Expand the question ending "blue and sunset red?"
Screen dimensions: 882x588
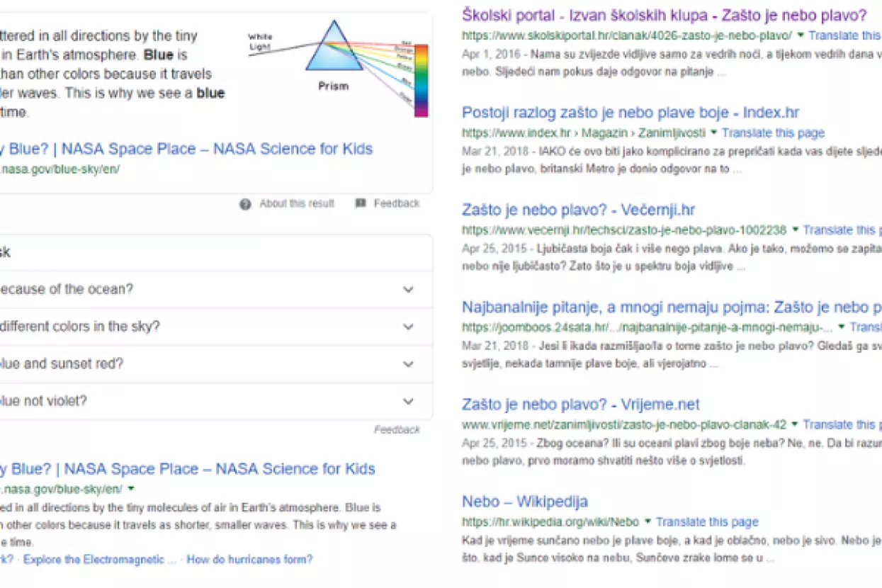(408, 364)
